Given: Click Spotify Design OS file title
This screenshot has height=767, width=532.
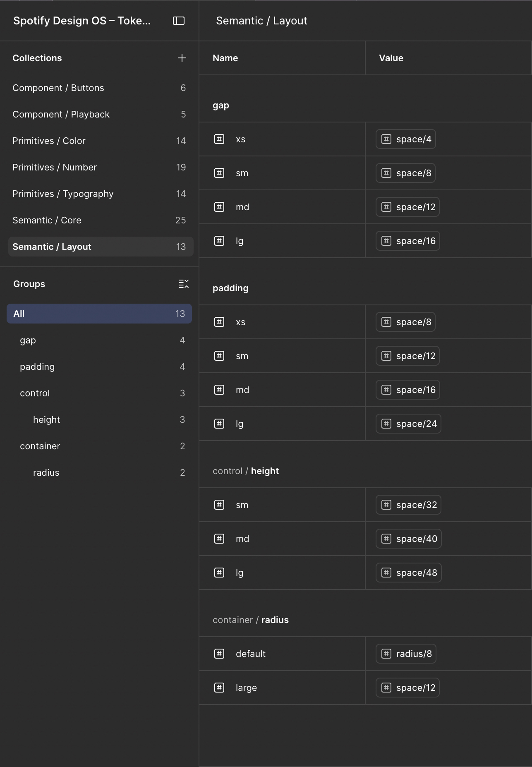Looking at the screenshot, I should (x=82, y=21).
